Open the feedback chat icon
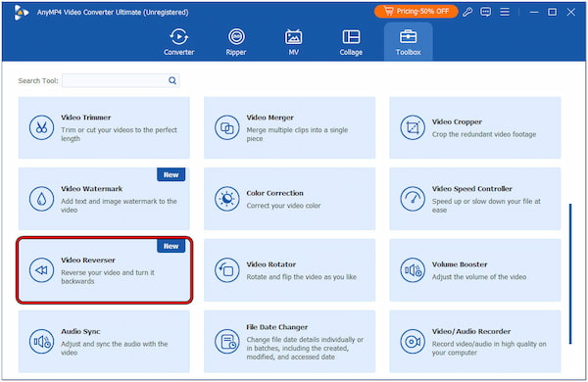Viewport: 588px width, 382px height. [486, 12]
